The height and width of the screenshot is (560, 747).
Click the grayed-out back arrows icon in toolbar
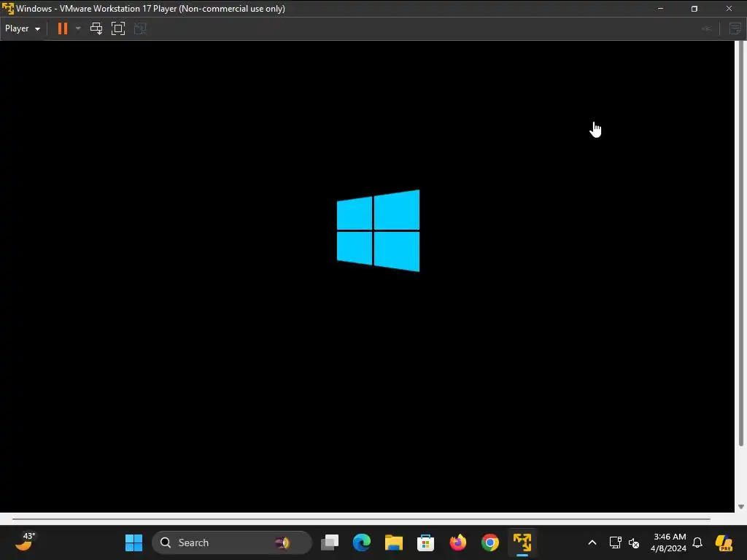[x=706, y=28]
